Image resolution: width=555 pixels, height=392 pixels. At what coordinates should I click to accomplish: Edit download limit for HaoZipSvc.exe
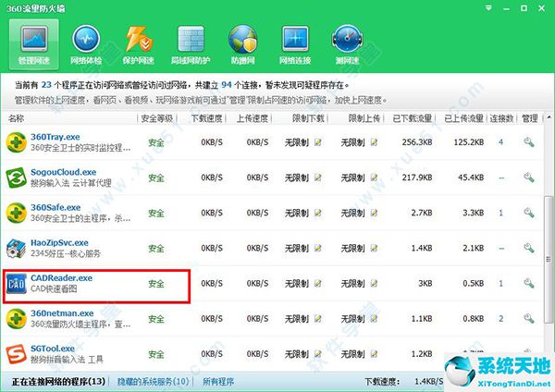point(318,248)
